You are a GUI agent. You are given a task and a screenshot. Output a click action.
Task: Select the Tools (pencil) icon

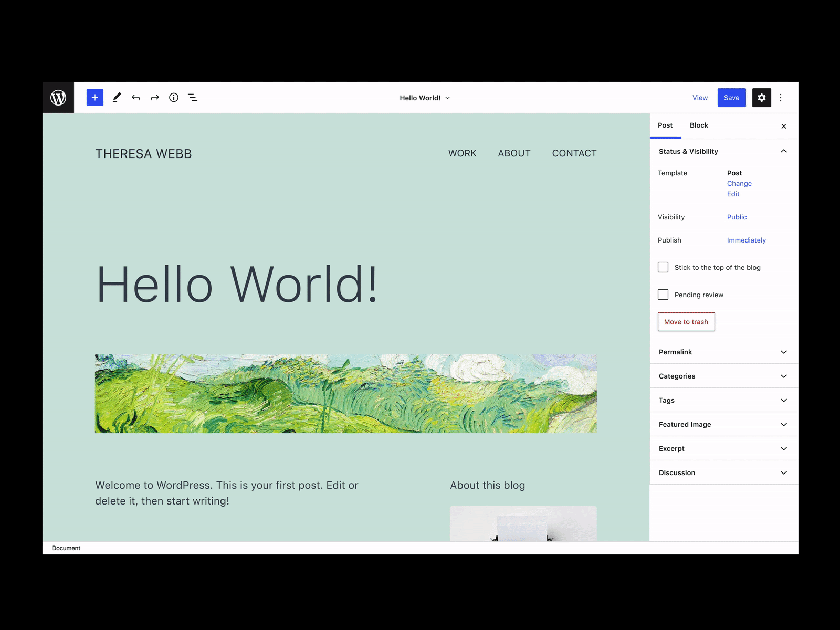pyautogui.click(x=117, y=97)
